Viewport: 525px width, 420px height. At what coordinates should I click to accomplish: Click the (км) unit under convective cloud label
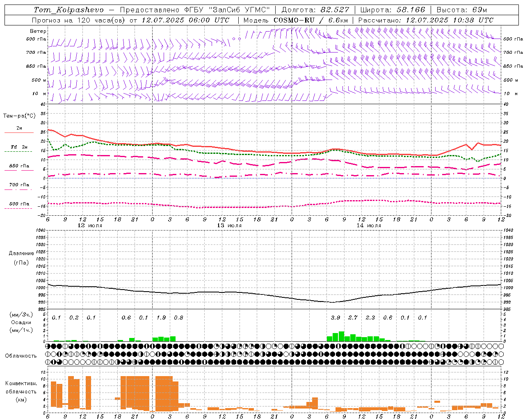click(21, 399)
